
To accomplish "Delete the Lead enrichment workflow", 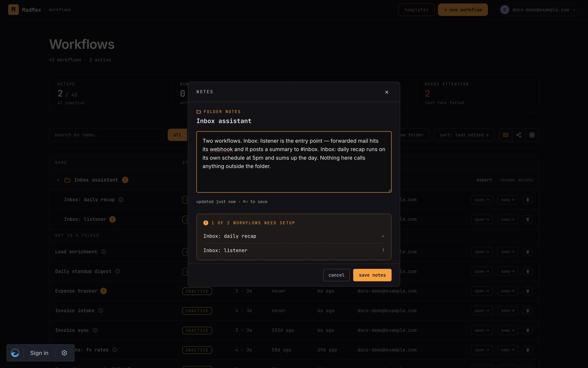I will [x=528, y=252].
